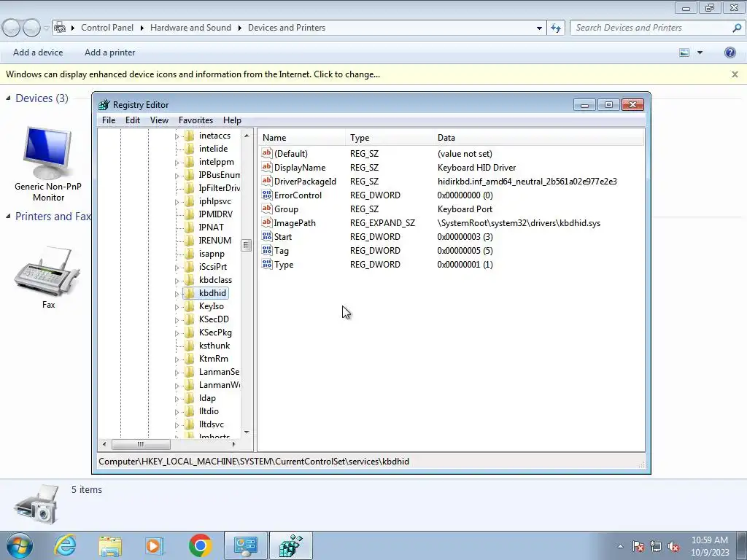The height and width of the screenshot is (560, 747).
Task: Open the address bar history dropdown
Action: [x=539, y=28]
